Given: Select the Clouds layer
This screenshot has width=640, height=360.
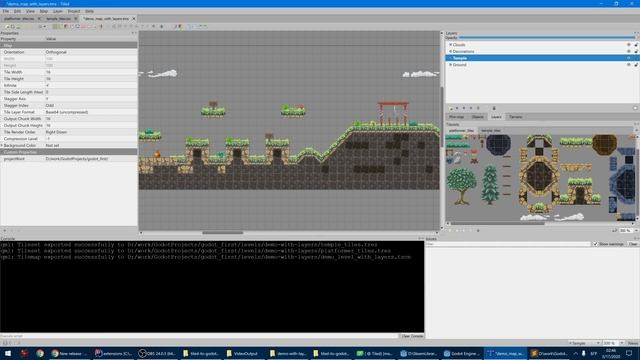Looking at the screenshot, I should pyautogui.click(x=459, y=45).
